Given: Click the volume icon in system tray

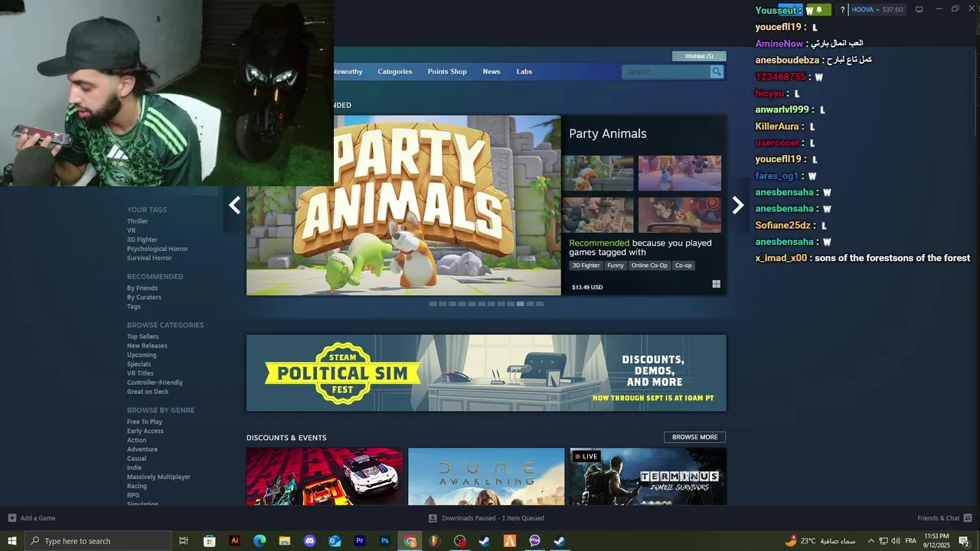Looking at the screenshot, I should pos(896,541).
